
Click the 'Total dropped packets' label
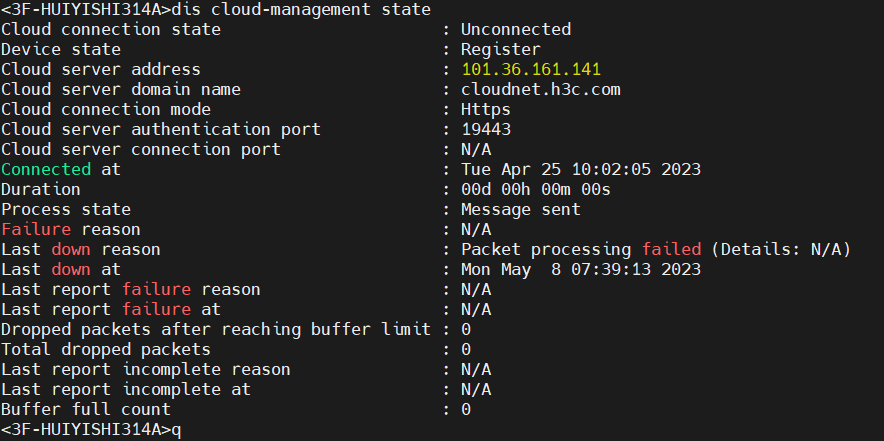click(106, 350)
